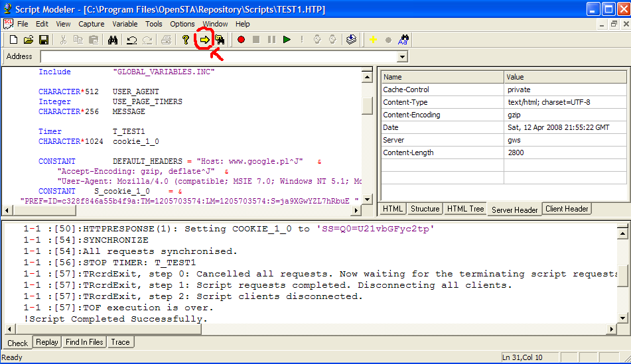Click the output pane scroll-up arrow
The image size is (631, 364).
[x=622, y=233]
